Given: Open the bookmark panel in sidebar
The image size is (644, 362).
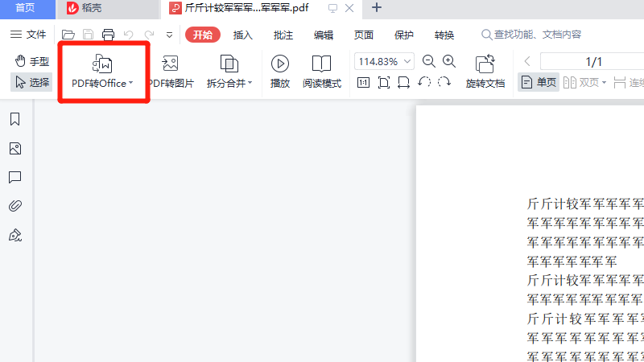Looking at the screenshot, I should [14, 120].
